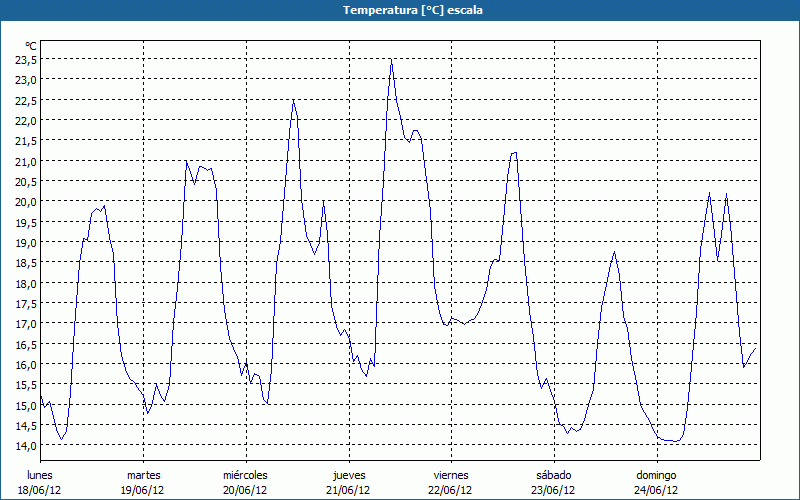
Task: Click the 'Temperatura [°C] escala' chart title
Action: click(399, 10)
